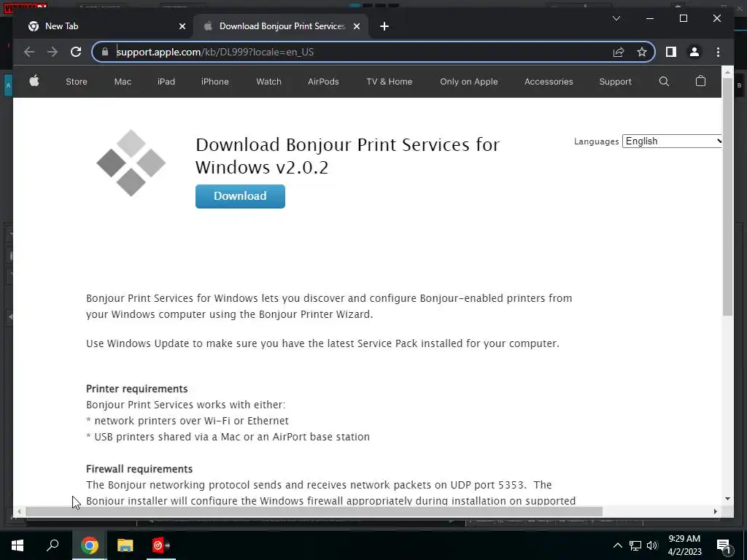Open the Windows Start menu
This screenshot has height=560, width=747.
point(18,545)
